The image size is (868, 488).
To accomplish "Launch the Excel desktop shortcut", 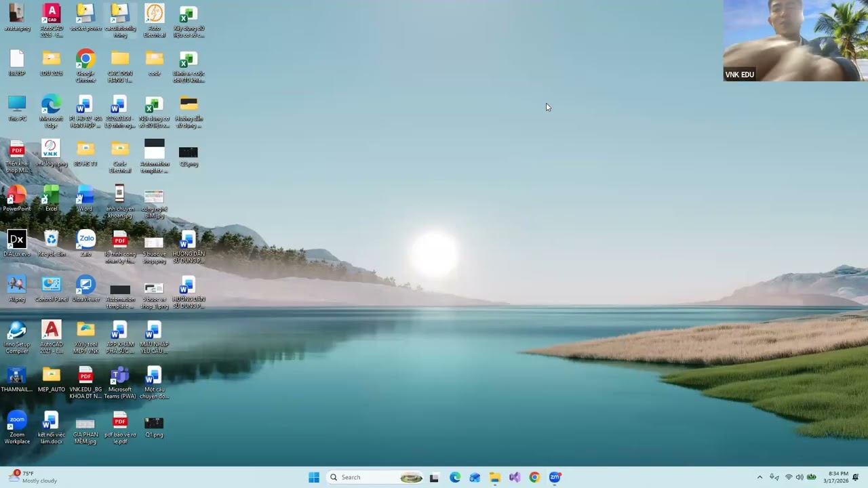I will [52, 199].
